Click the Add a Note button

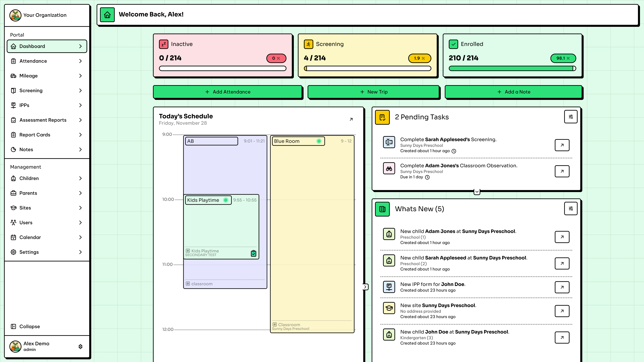[x=514, y=92]
